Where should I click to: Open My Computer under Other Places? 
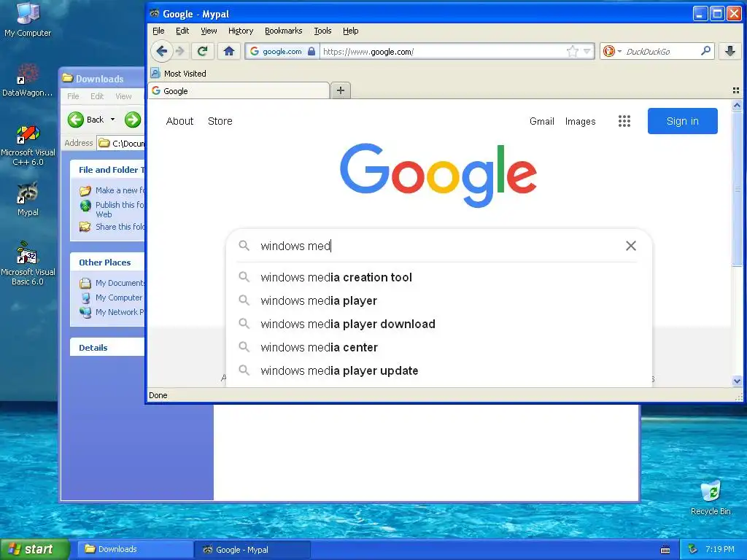tap(112, 297)
